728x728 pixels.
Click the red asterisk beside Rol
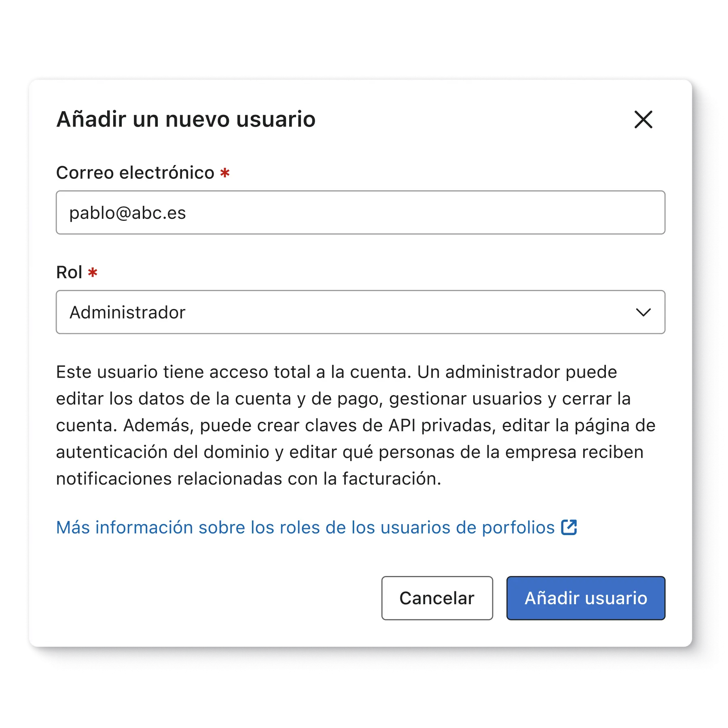pos(93,272)
